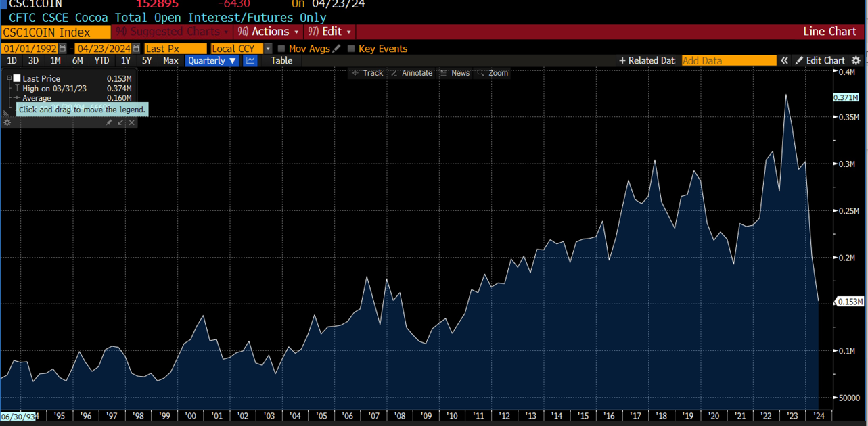Pin the chart legend

[108, 122]
